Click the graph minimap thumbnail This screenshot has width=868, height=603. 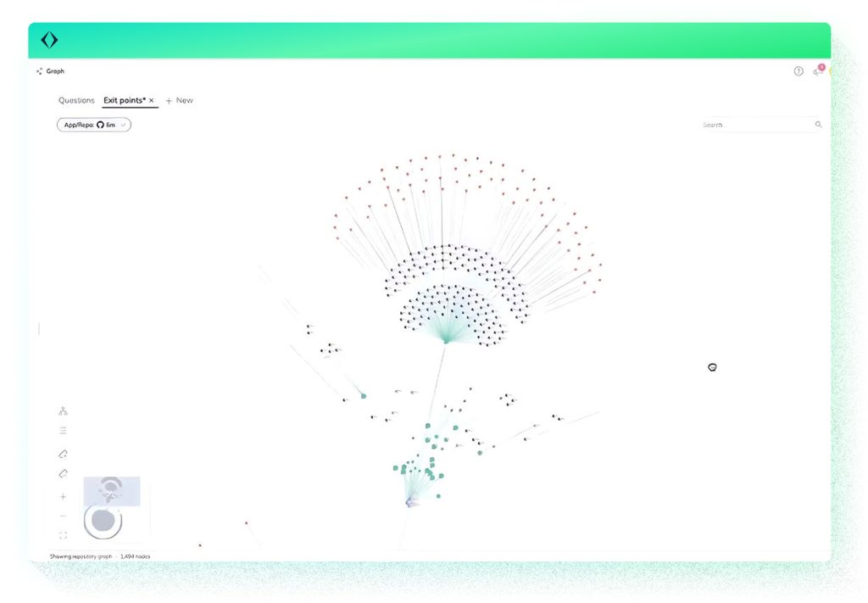(111, 492)
